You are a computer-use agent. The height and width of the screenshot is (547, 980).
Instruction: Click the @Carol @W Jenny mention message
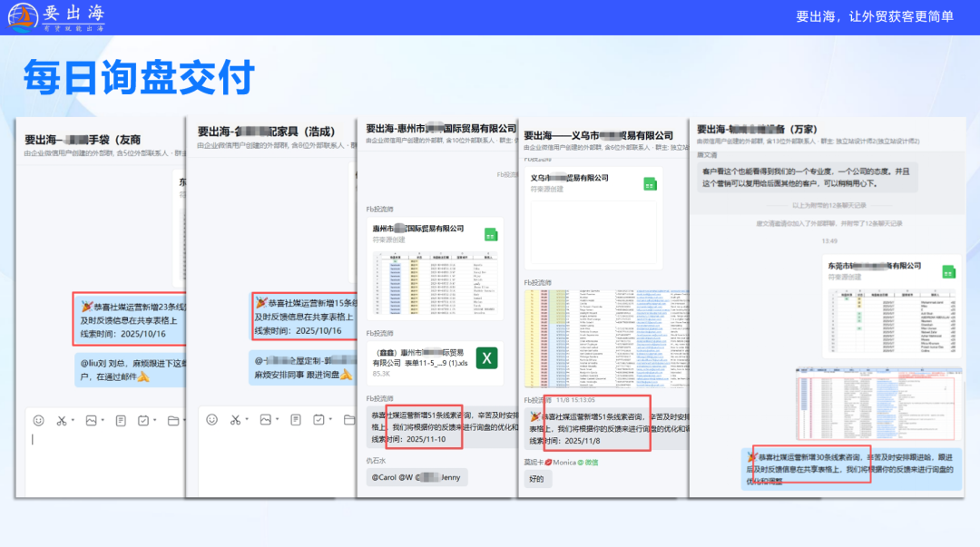click(x=416, y=478)
